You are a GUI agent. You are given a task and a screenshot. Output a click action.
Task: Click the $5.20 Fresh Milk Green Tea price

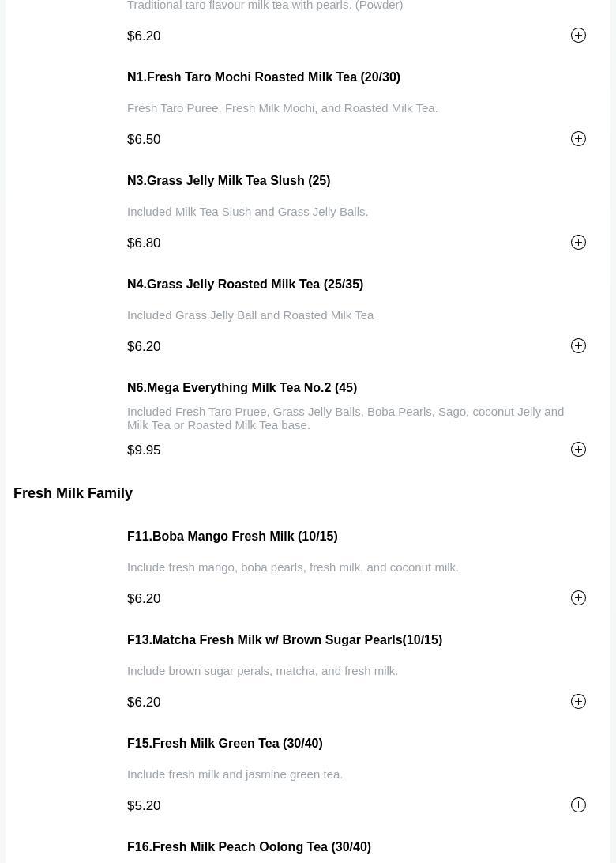click(144, 806)
